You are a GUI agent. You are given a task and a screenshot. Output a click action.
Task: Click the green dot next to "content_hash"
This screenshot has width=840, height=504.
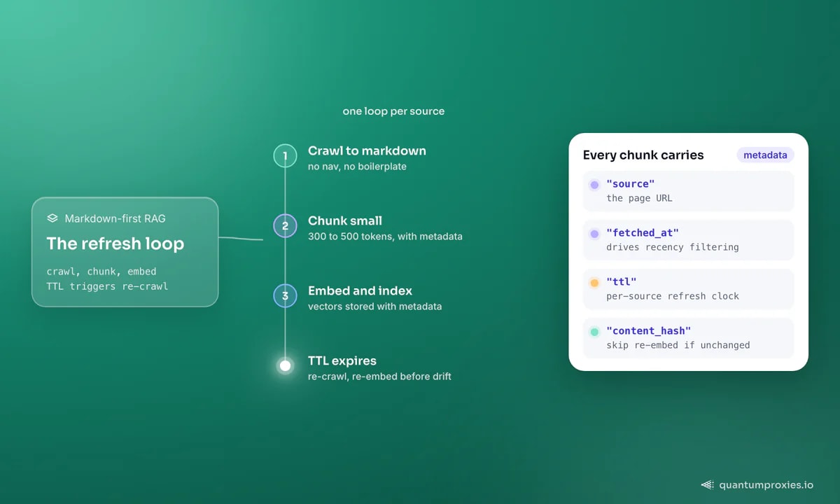(x=594, y=332)
